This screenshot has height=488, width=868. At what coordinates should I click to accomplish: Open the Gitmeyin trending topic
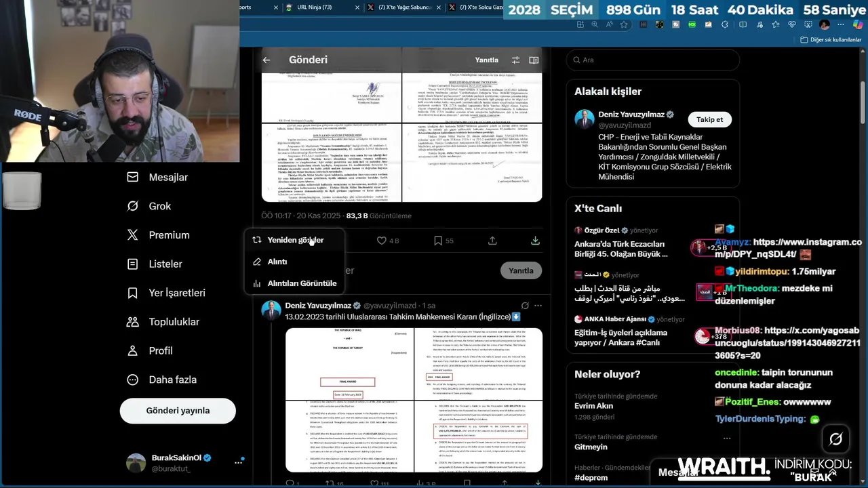(591, 447)
